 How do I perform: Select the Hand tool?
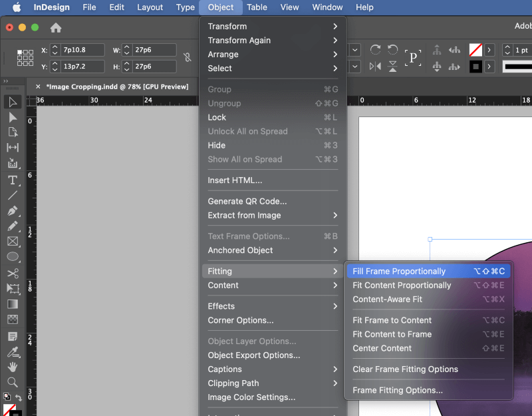click(x=13, y=367)
